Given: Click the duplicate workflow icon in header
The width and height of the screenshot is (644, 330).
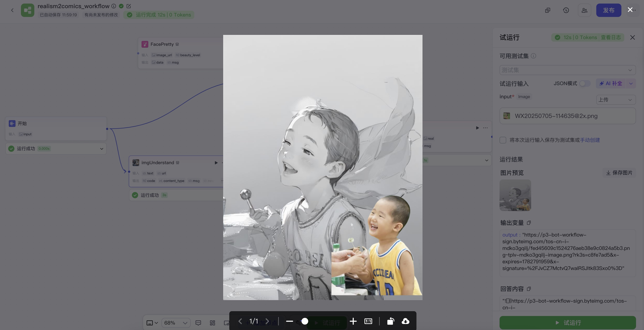Looking at the screenshot, I should pyautogui.click(x=547, y=10).
